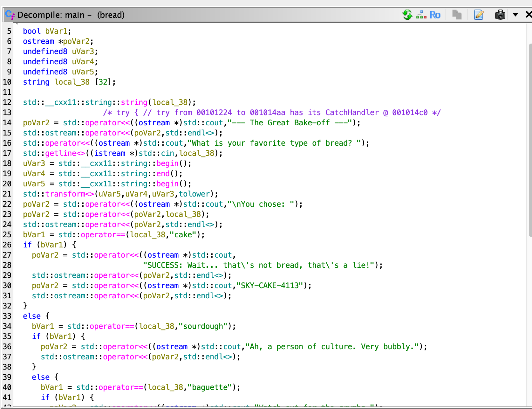Click the bVar1 declaration on line 5

click(x=56, y=31)
